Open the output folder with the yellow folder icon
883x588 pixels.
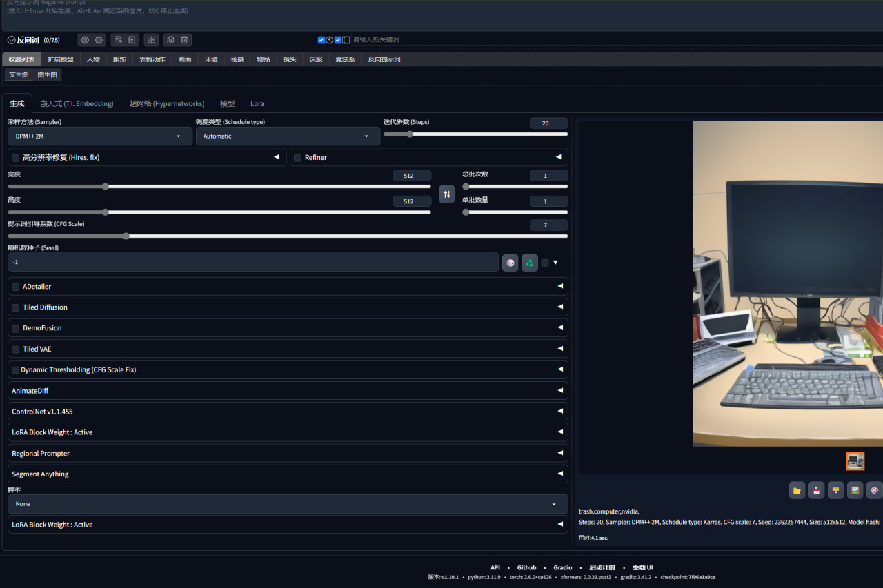797,490
